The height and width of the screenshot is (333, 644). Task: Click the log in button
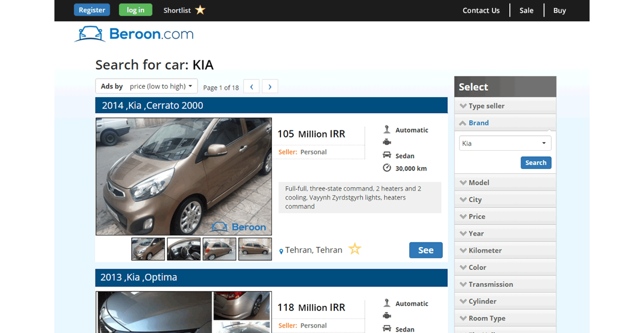(136, 10)
